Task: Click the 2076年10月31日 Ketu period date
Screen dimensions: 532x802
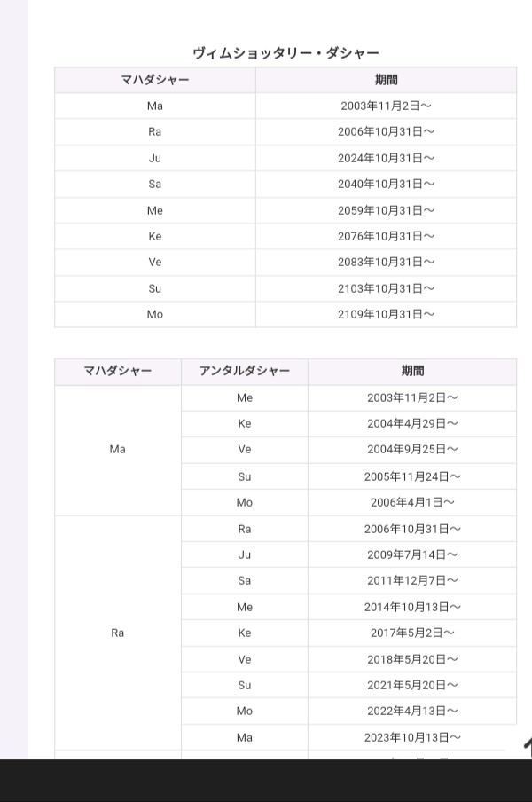Action: point(386,237)
